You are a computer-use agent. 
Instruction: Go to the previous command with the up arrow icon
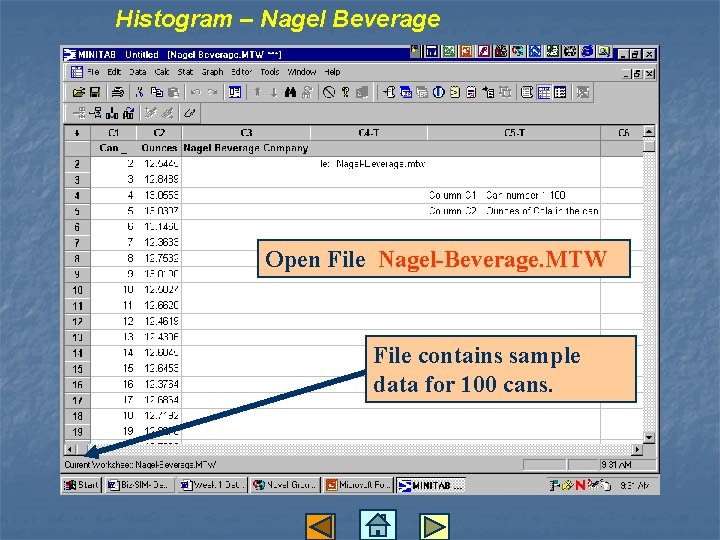(258, 92)
